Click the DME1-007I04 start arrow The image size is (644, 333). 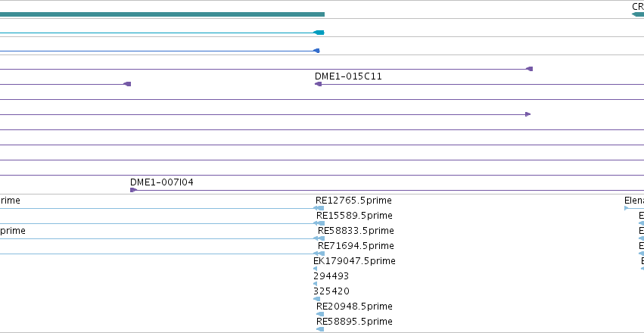point(133,190)
